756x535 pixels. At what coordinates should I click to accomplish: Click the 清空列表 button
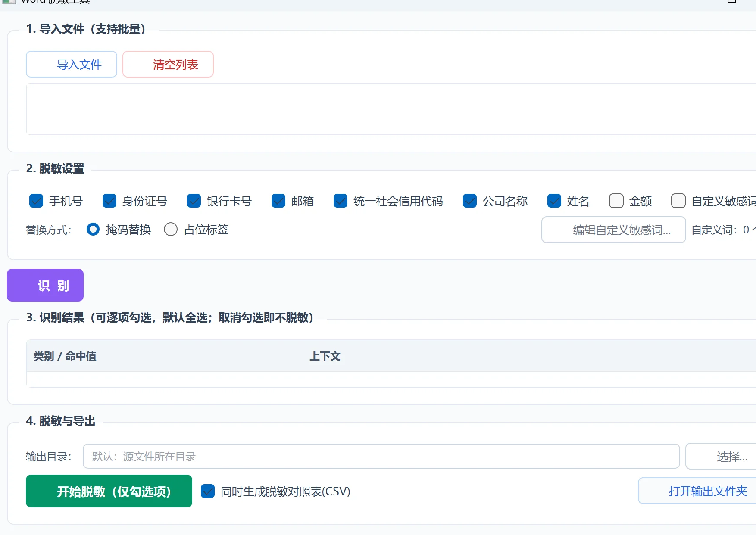[168, 64]
